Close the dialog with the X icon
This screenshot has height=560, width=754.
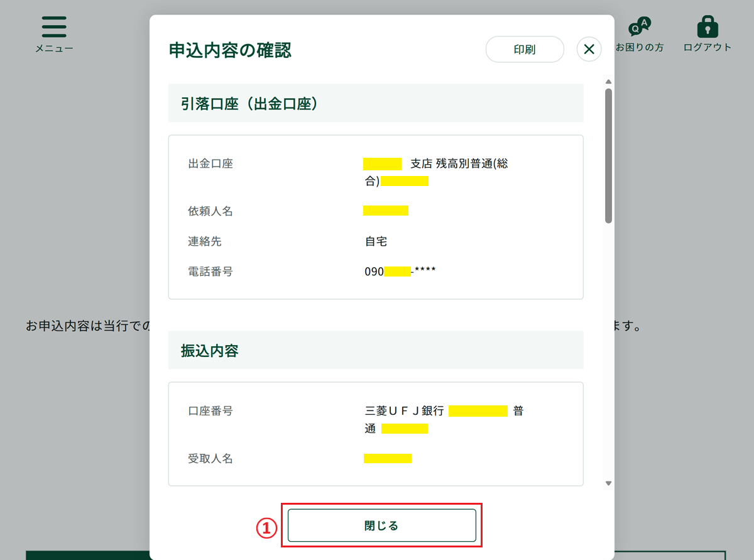pyautogui.click(x=589, y=50)
